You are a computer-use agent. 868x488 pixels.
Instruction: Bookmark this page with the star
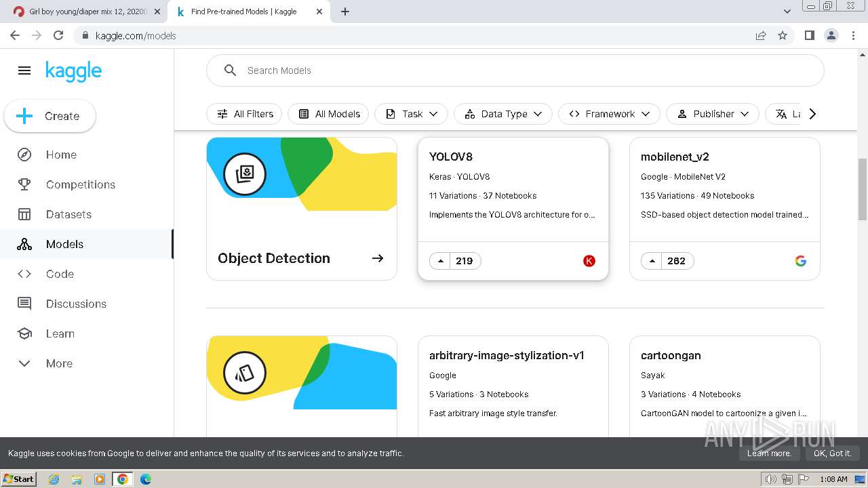(x=783, y=35)
